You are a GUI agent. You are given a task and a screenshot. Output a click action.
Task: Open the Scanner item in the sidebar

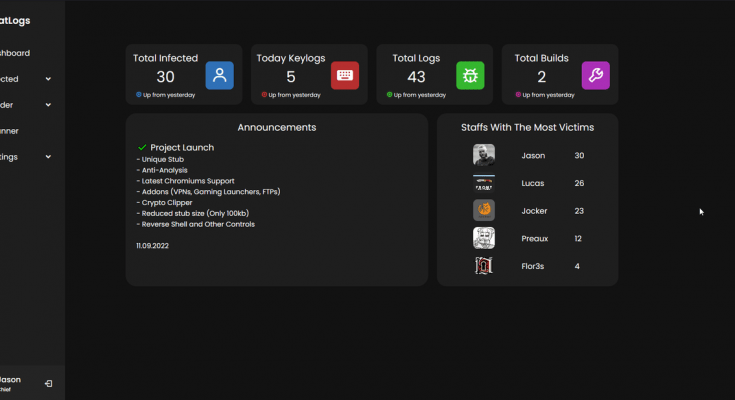point(9,131)
